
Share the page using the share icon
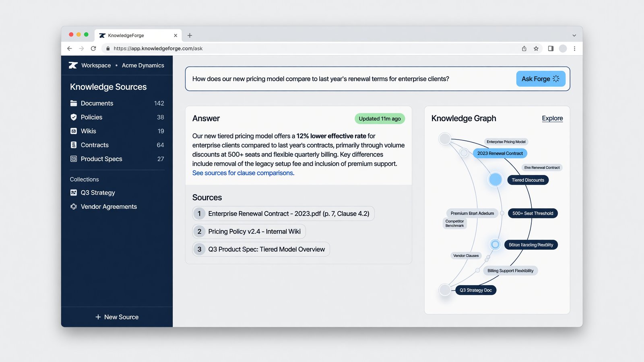524,48
